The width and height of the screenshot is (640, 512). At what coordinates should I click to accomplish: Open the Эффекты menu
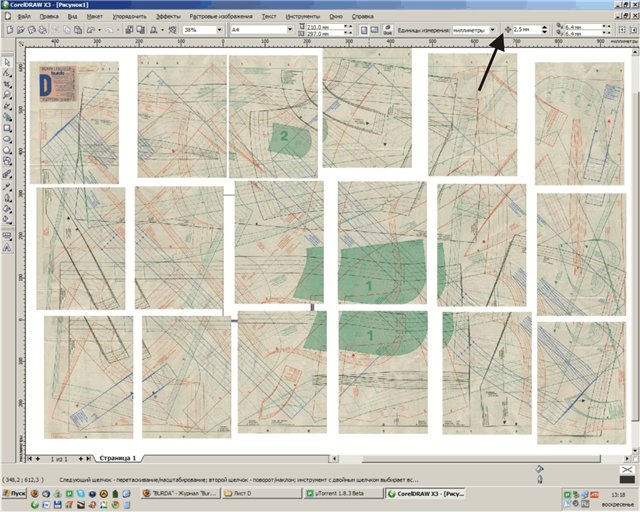click(169, 17)
